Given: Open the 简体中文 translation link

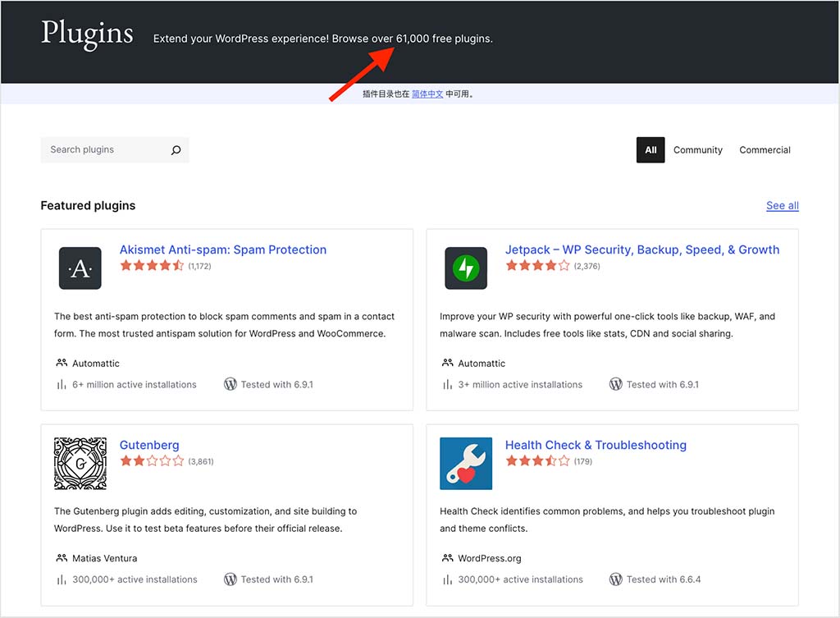Looking at the screenshot, I should pyautogui.click(x=427, y=94).
